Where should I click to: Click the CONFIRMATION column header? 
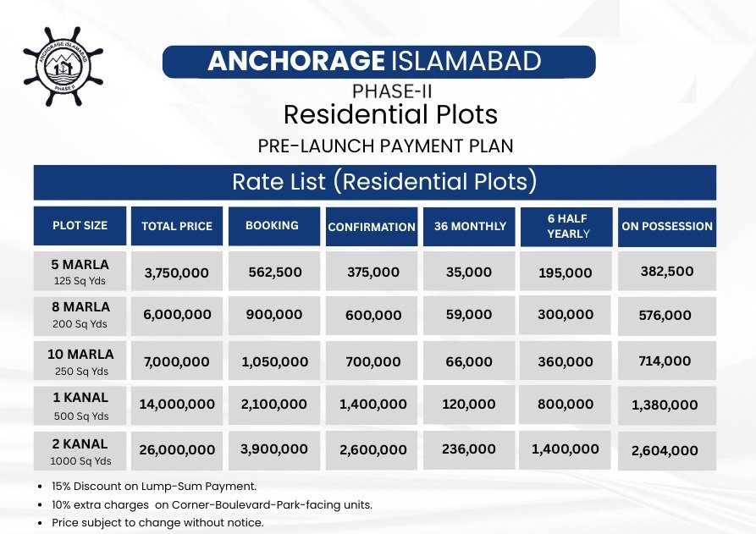[x=372, y=227]
